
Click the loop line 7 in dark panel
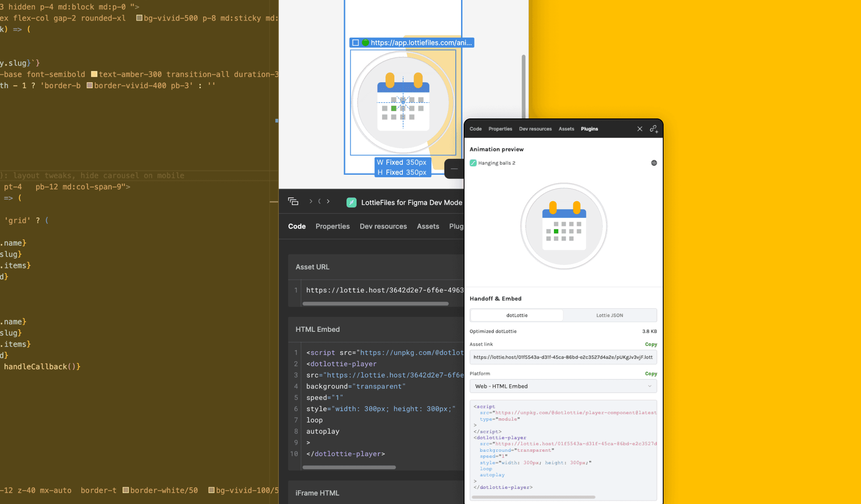click(x=315, y=420)
